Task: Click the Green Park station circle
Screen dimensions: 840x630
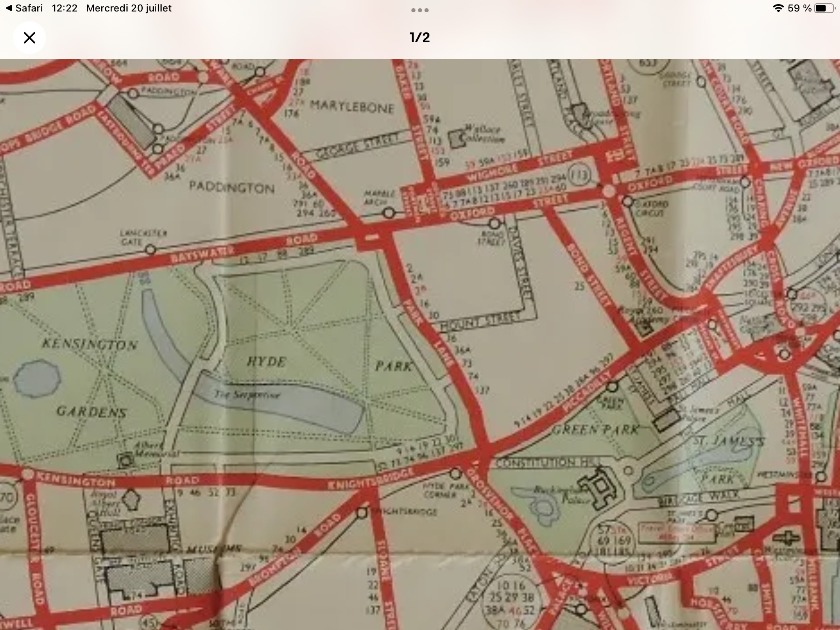Action: [x=612, y=387]
